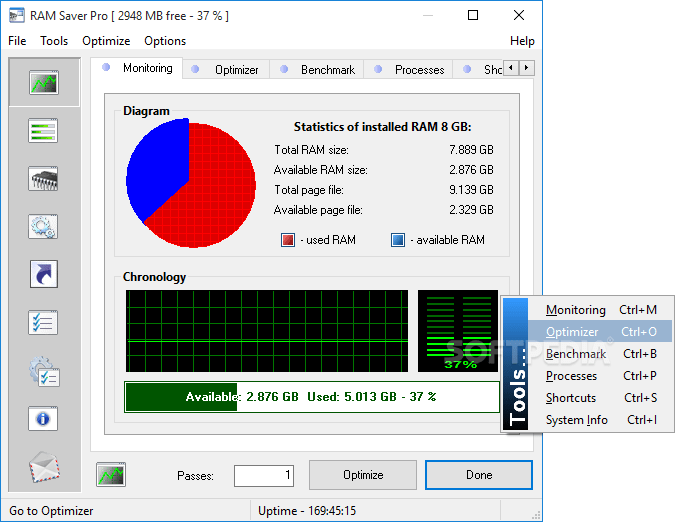
Task: Open the Help menu
Action: click(x=522, y=41)
